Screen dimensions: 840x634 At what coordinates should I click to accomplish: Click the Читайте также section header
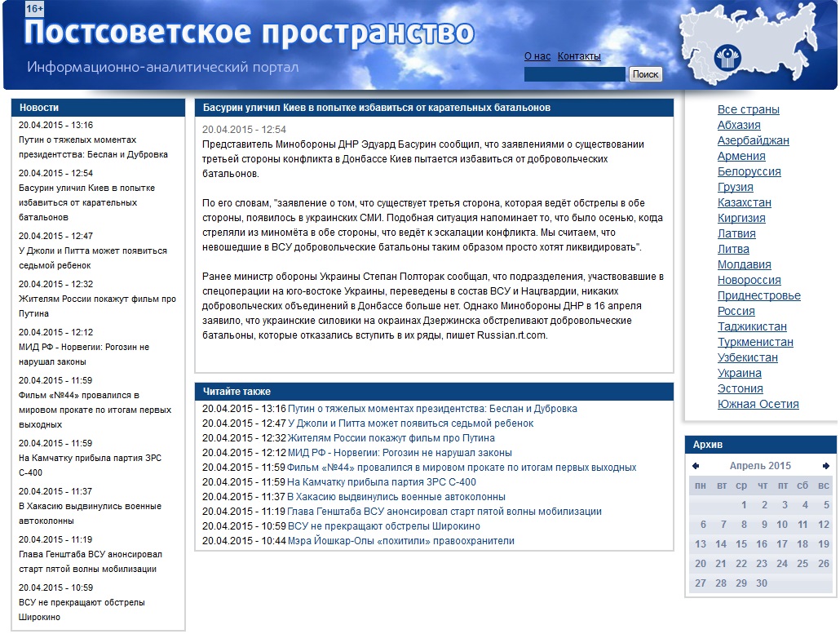point(434,391)
